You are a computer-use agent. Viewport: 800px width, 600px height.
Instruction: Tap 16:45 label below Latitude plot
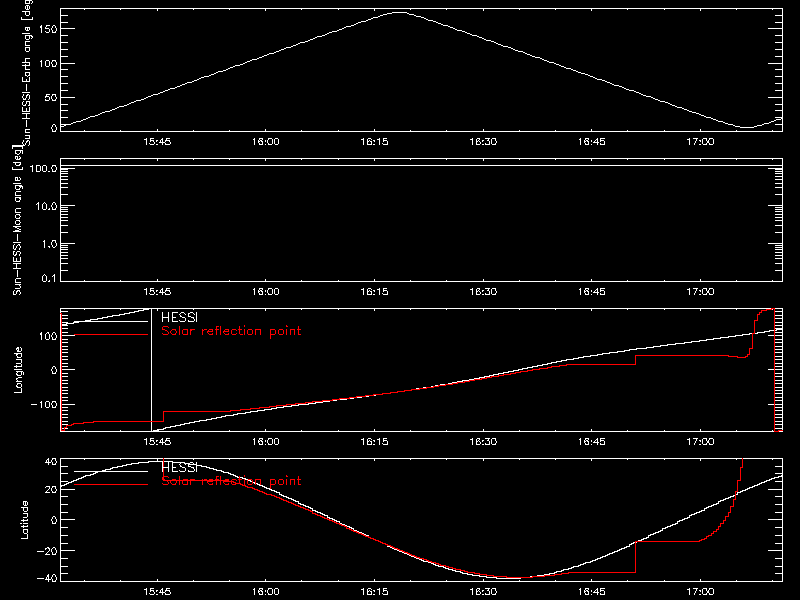pyautogui.click(x=591, y=592)
